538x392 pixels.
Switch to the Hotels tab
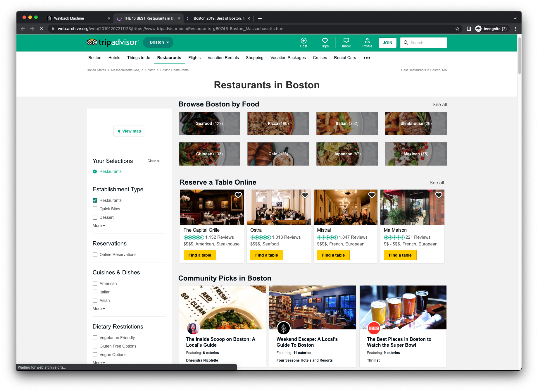click(114, 58)
